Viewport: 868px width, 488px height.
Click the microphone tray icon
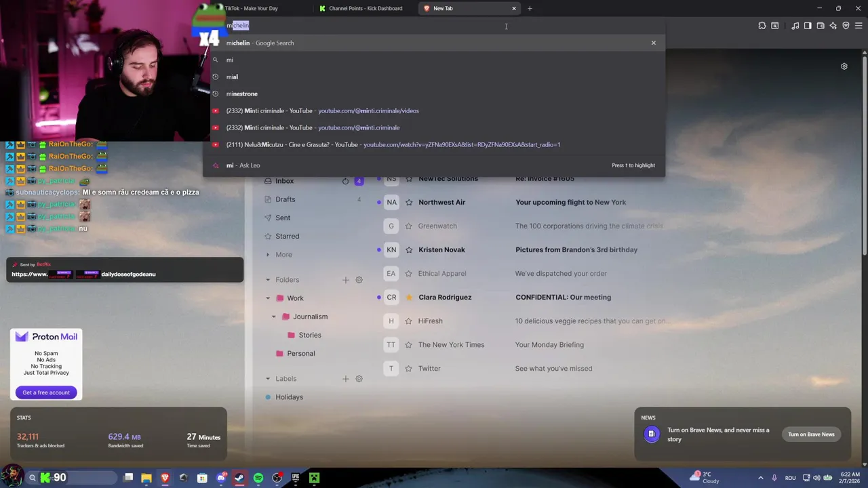775,478
